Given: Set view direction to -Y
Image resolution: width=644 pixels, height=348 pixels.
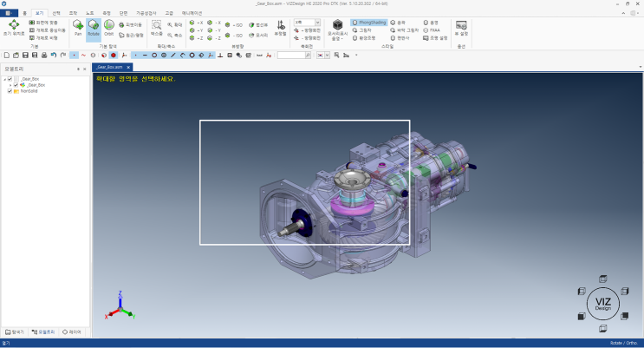Looking at the screenshot, I should tap(214, 30).
